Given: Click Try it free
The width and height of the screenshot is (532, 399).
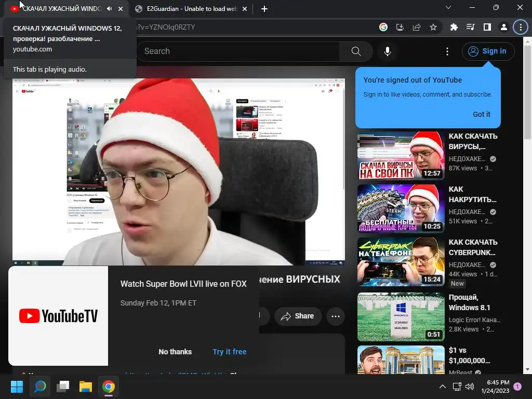Looking at the screenshot, I should 230,352.
